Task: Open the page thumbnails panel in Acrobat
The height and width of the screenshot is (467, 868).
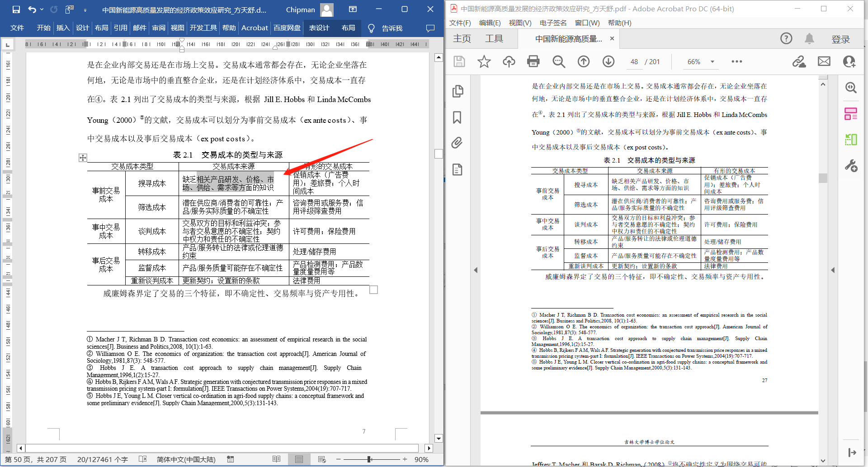Action: [x=458, y=91]
